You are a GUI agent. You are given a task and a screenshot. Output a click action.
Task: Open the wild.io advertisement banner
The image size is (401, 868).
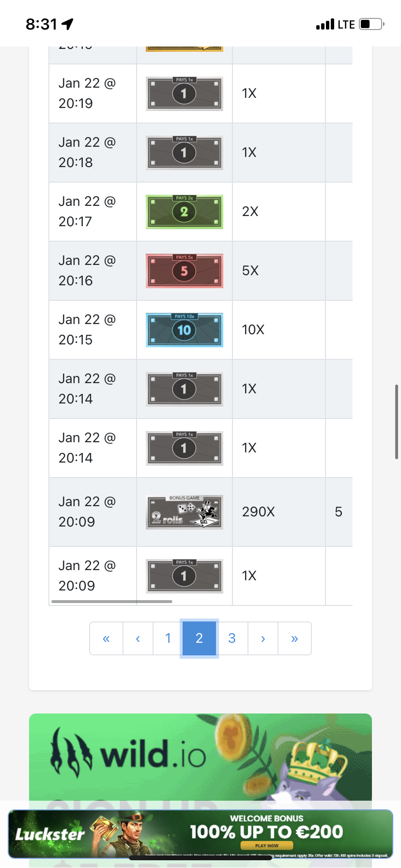(x=200, y=757)
